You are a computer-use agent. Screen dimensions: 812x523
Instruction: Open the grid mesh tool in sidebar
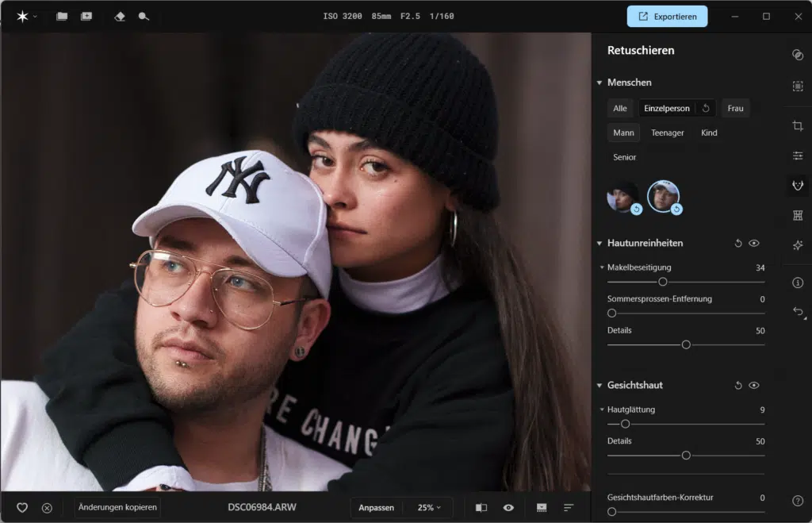pos(798,215)
